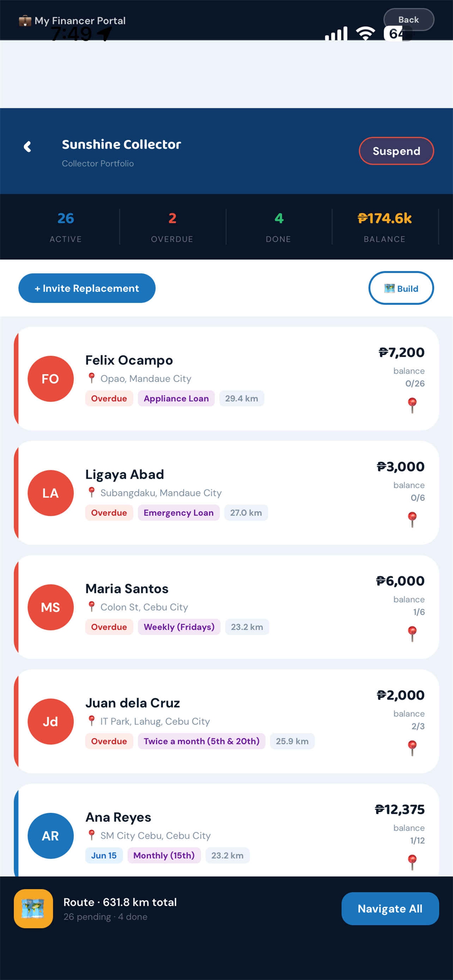Tap the map pin on Ana Reyes's card
This screenshot has width=453, height=980.
pos(412,862)
